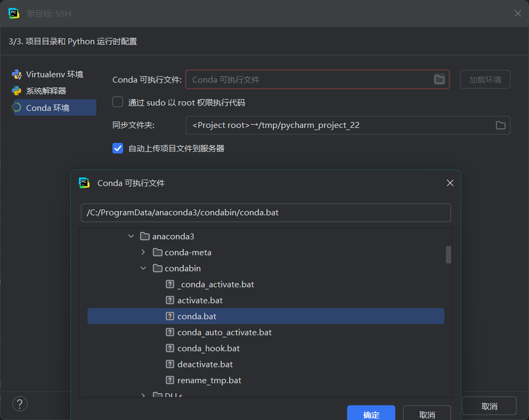Click the Virtualenv environment icon
The image size is (529, 420).
(17, 74)
